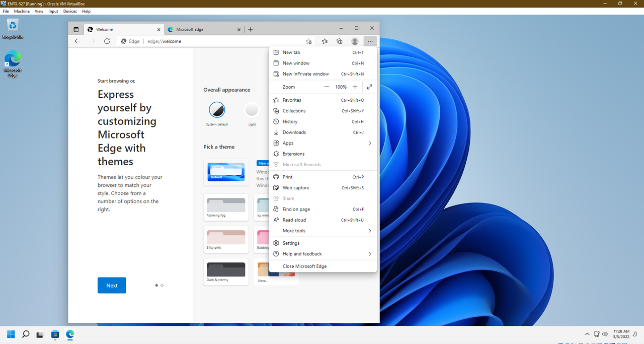Screen dimensions: 644x344
Task: Expand the Apps submenu
Action: [x=323, y=143]
